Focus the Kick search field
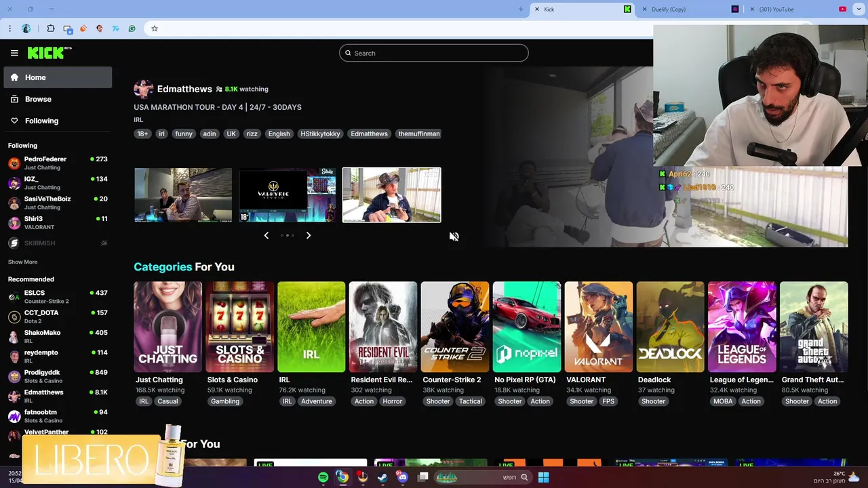868x488 pixels. tap(434, 53)
